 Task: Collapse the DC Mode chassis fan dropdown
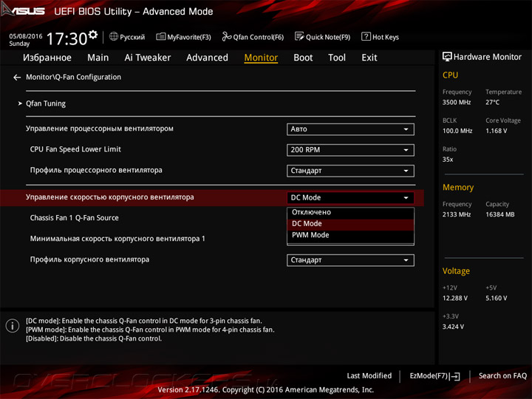point(350,198)
